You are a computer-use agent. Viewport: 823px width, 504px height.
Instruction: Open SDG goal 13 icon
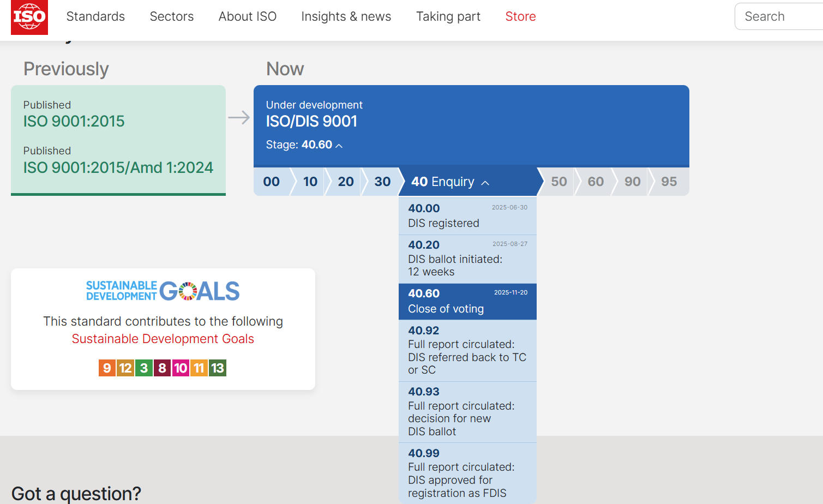click(218, 368)
